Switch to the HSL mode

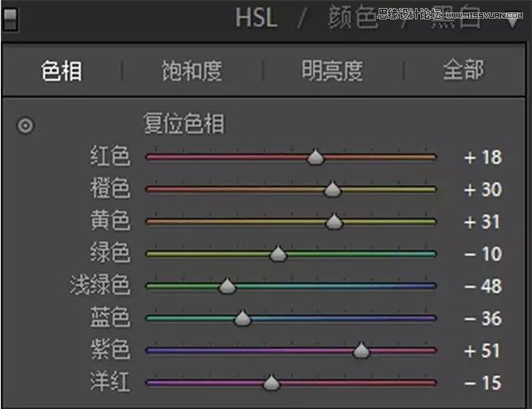tap(256, 18)
